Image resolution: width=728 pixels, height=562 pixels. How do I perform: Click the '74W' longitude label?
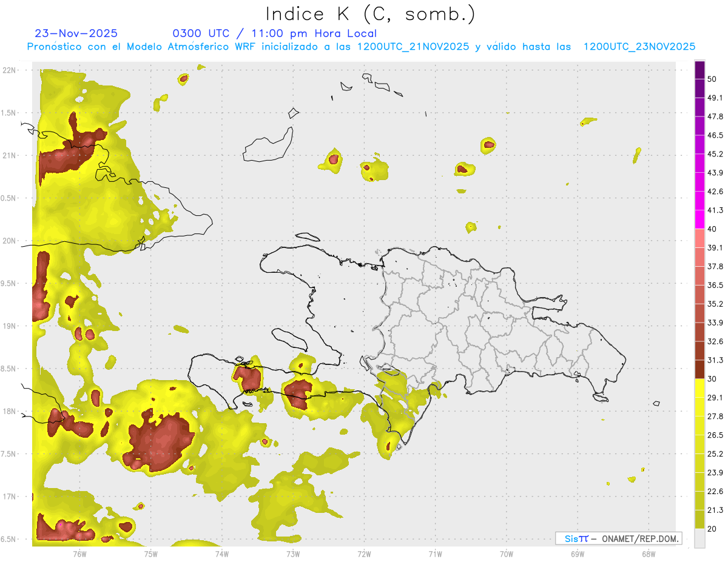pos(222,554)
